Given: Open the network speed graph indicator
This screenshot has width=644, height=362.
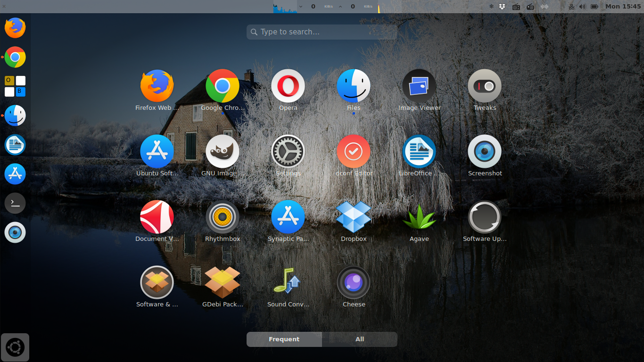Looking at the screenshot, I should pyautogui.click(x=285, y=7).
